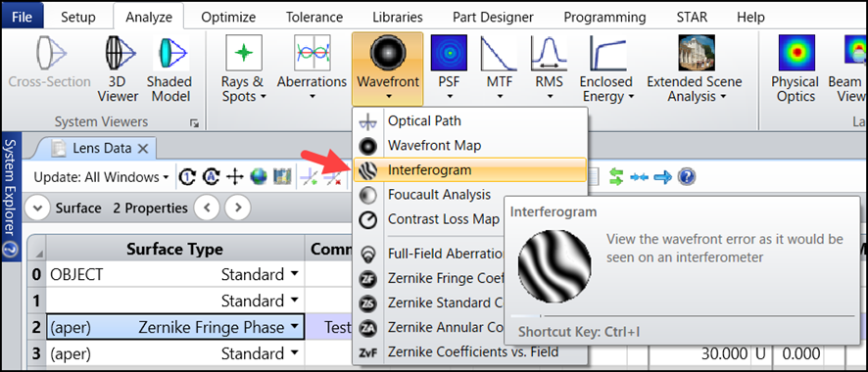Collapse the Surface 2 Properties chevron

(x=37, y=208)
